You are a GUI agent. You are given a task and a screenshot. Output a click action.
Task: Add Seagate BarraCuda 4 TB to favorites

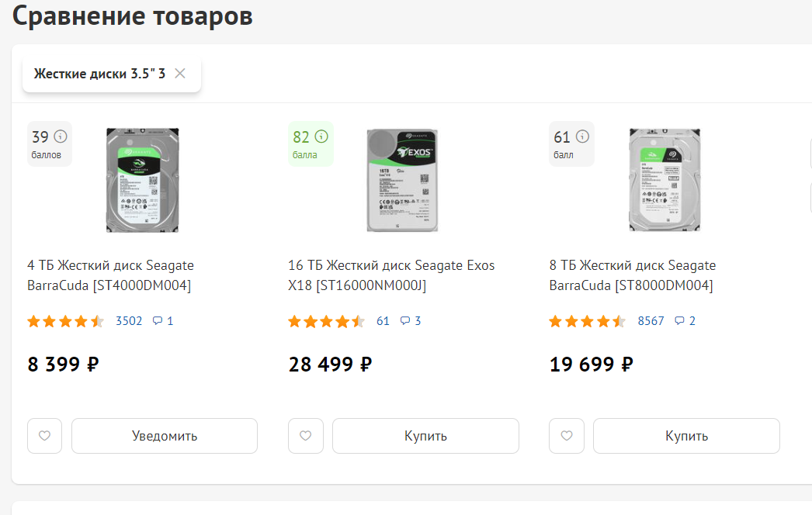(44, 436)
